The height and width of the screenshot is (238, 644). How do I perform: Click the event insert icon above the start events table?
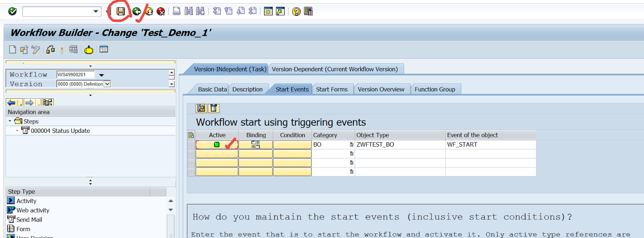click(202, 108)
